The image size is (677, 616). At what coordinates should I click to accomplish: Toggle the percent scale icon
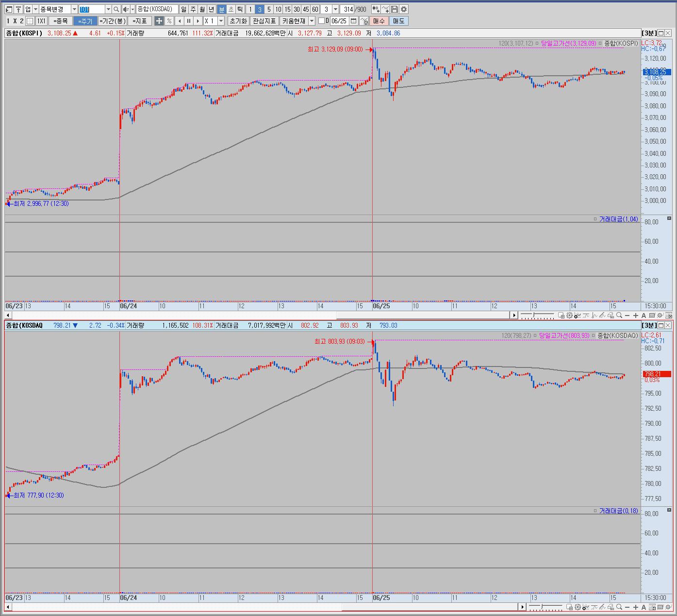(169, 21)
